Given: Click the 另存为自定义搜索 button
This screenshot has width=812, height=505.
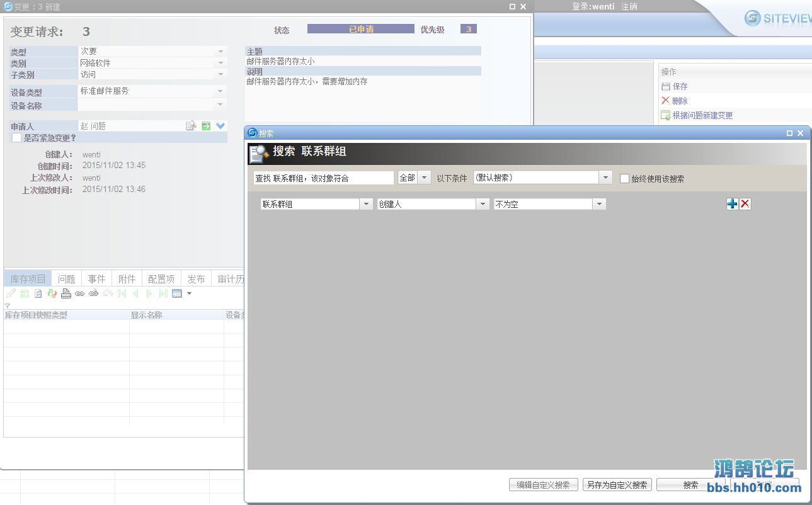Looking at the screenshot, I should [617, 485].
